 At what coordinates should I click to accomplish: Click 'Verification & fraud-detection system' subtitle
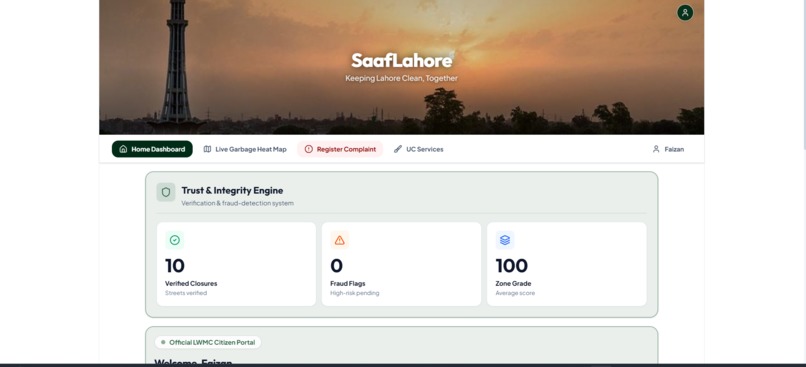click(x=237, y=204)
